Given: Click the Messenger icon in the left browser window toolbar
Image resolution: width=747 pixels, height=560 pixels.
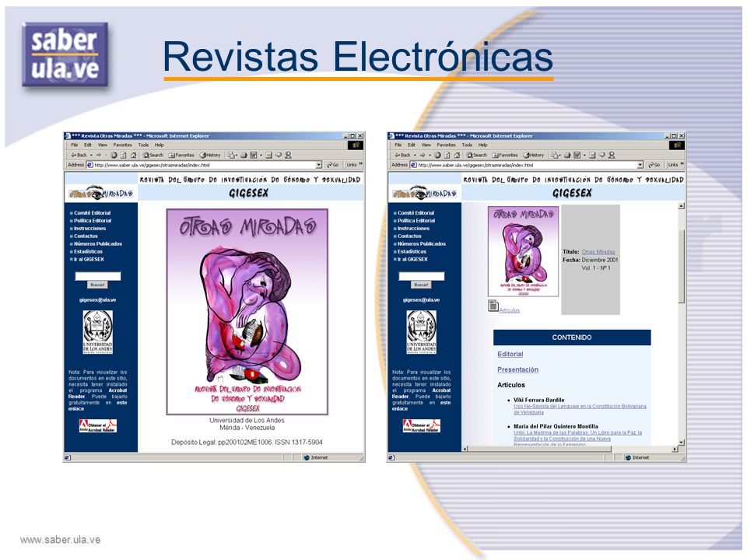Looking at the screenshot, I should [288, 155].
